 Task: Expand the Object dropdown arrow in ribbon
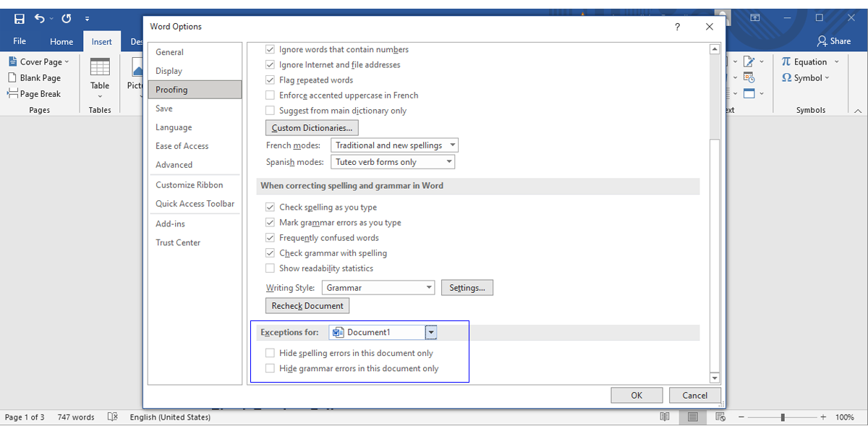tap(762, 94)
